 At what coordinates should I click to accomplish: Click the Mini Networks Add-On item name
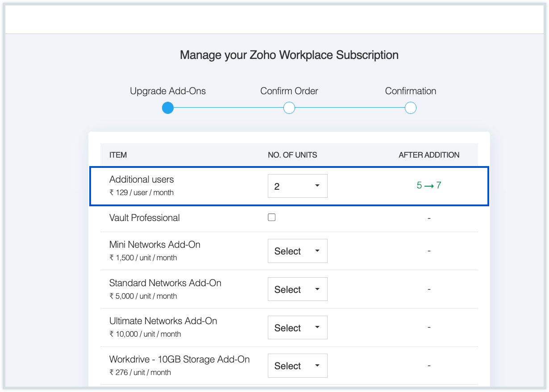155,245
